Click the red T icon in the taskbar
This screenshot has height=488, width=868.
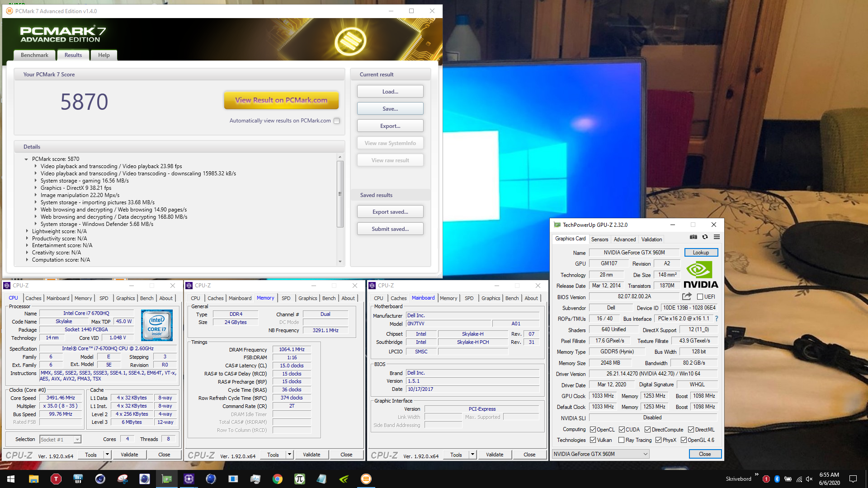[x=56, y=479]
